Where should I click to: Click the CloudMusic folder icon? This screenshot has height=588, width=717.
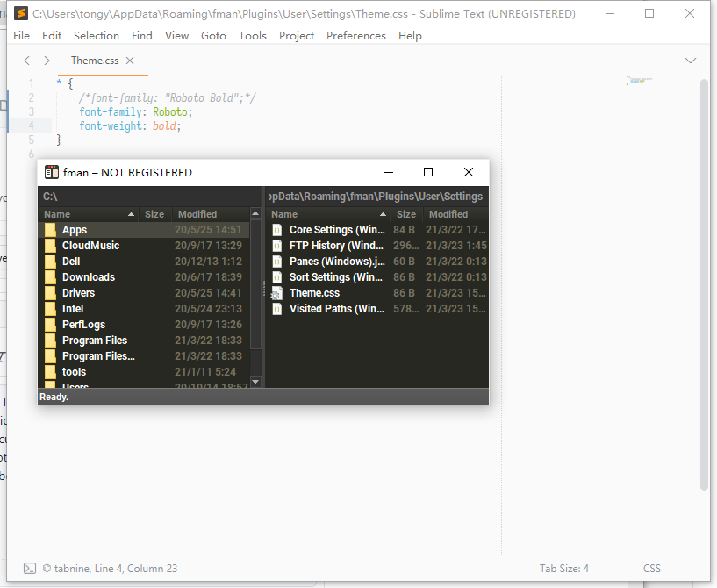(x=50, y=246)
